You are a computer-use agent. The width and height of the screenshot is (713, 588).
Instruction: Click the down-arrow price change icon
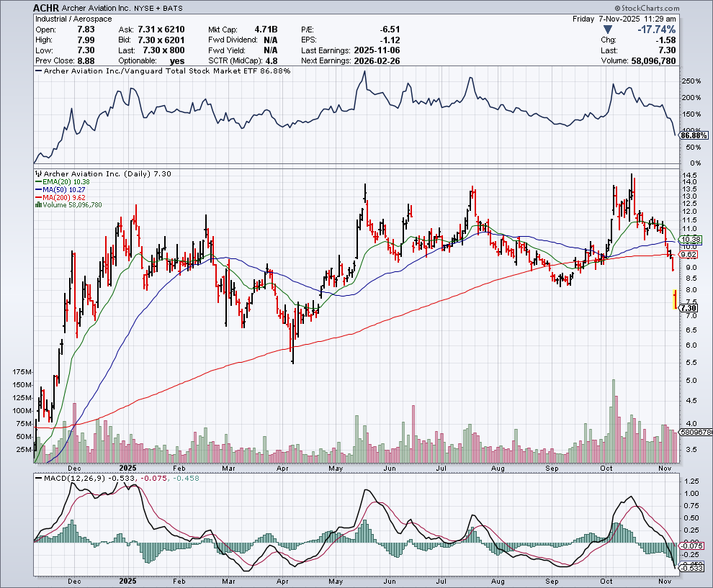609,30
